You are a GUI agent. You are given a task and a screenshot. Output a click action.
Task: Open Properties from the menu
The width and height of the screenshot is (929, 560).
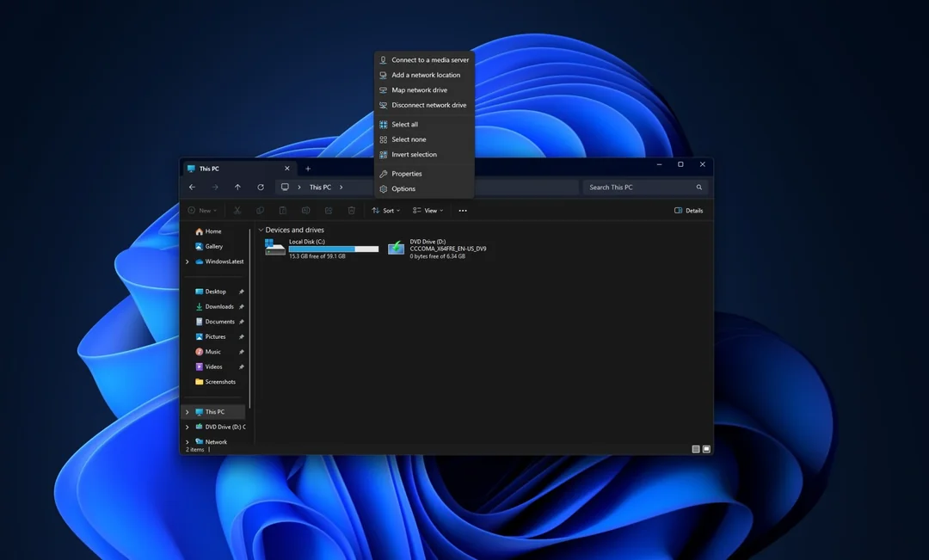point(424,174)
